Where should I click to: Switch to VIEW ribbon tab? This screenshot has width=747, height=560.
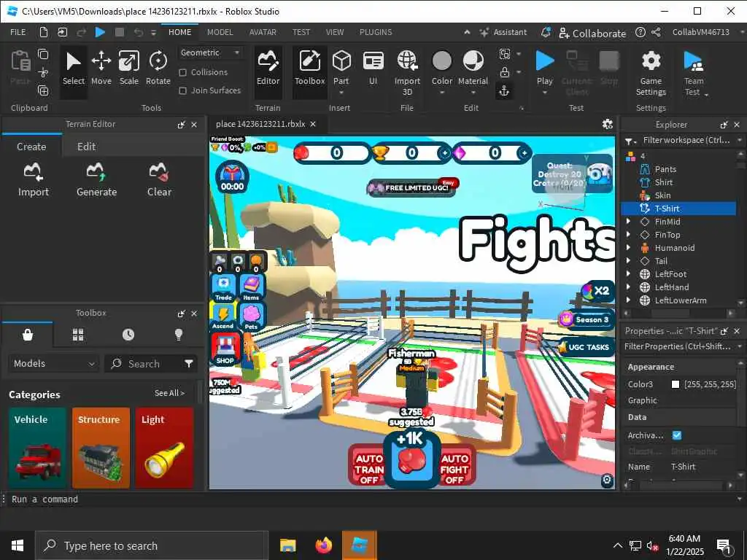click(335, 32)
